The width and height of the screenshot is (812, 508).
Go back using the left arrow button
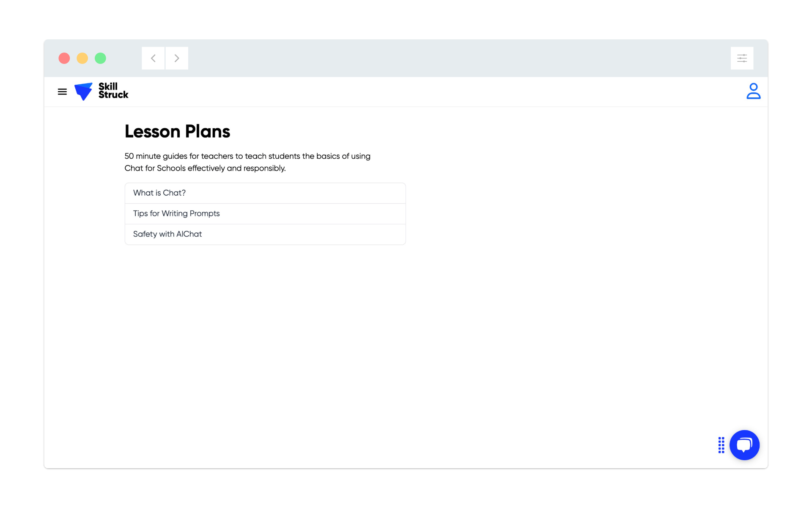click(x=153, y=58)
